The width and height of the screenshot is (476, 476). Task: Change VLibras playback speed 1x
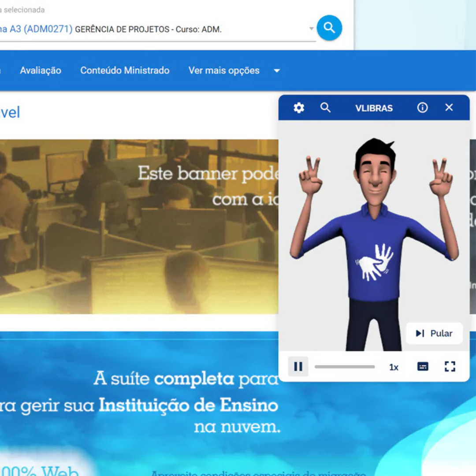point(394,367)
